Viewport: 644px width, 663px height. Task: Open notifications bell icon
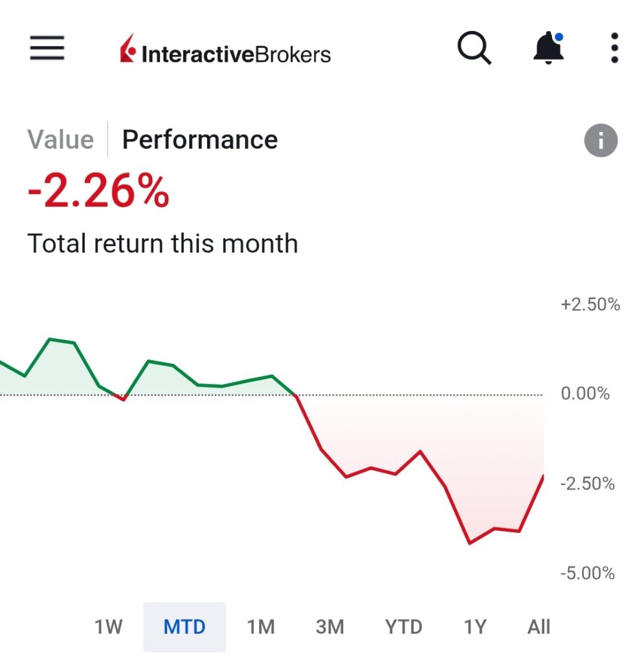pyautogui.click(x=548, y=48)
